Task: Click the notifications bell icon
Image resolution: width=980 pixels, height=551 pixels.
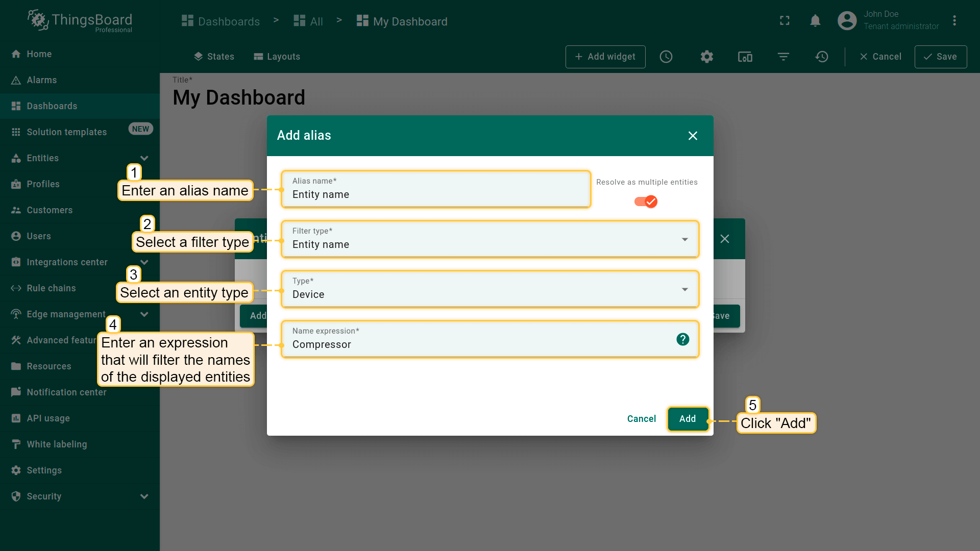Action: click(815, 20)
